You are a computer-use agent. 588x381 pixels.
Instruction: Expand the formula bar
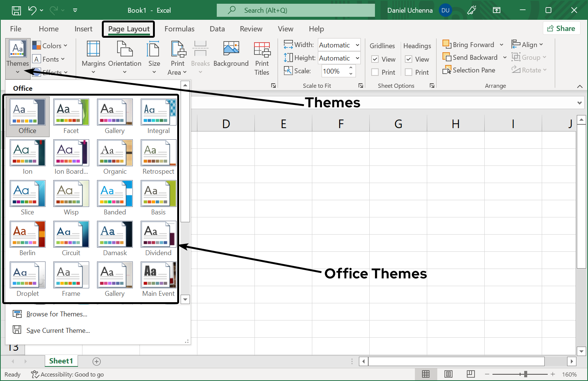[x=579, y=103]
